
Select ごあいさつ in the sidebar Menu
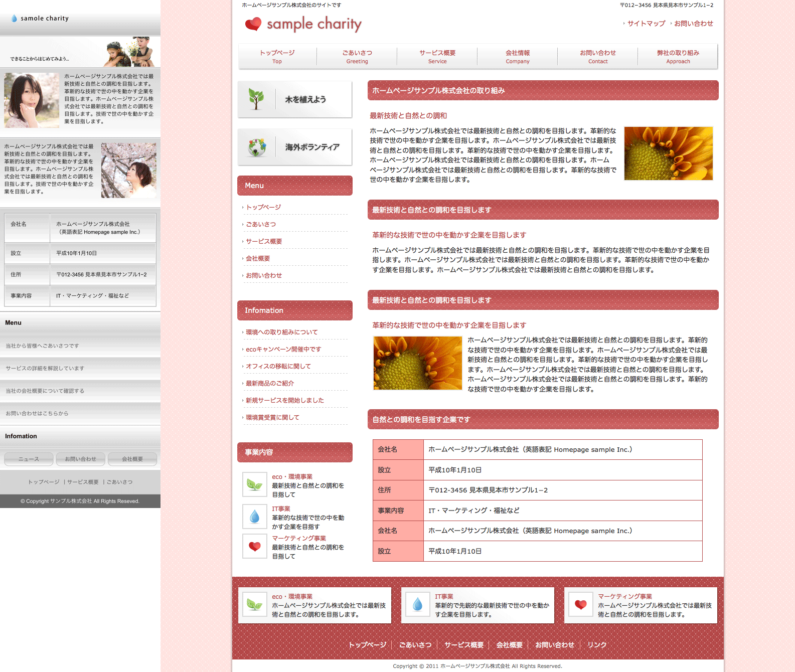261,225
